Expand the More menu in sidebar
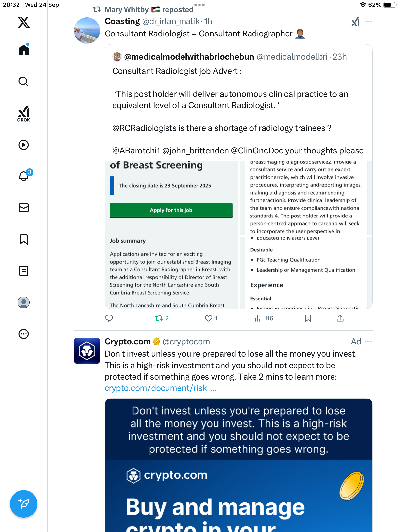 (24, 334)
